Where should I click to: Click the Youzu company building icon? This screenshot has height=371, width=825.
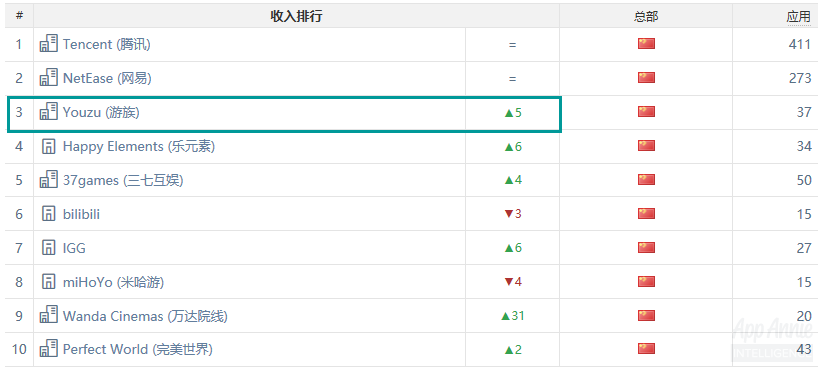[x=48, y=112]
